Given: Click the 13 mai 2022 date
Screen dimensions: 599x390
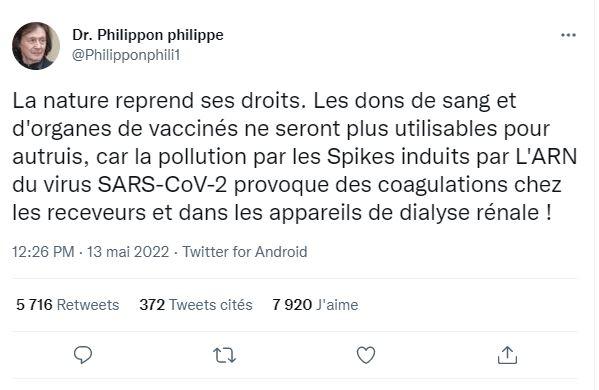Looking at the screenshot, I should [128, 252].
